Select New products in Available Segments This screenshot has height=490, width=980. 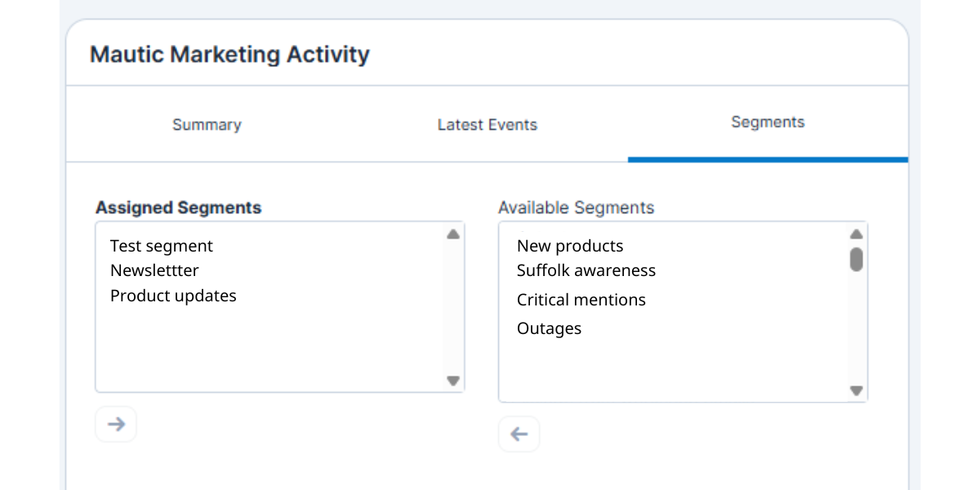[570, 246]
